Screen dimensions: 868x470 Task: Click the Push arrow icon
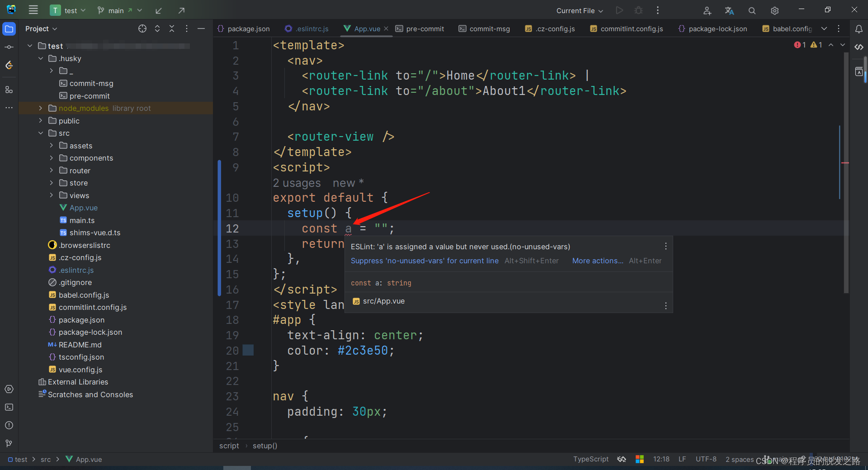point(181,10)
